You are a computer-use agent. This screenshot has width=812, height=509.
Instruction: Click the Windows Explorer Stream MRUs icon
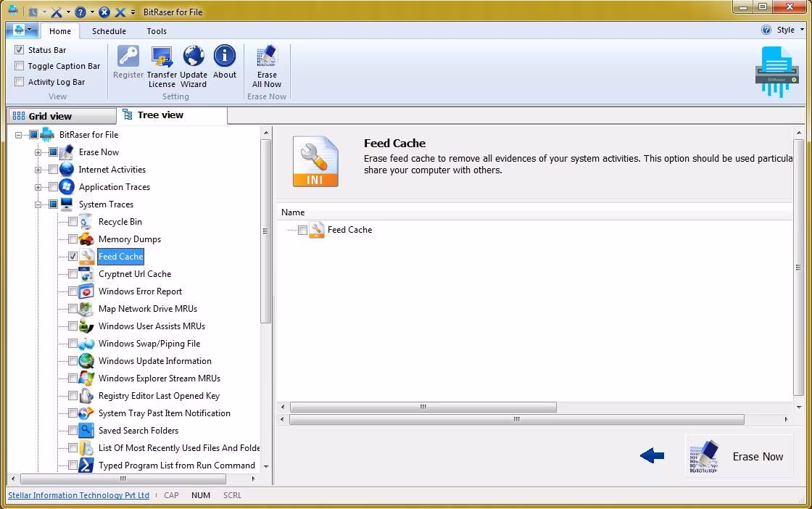pos(86,378)
